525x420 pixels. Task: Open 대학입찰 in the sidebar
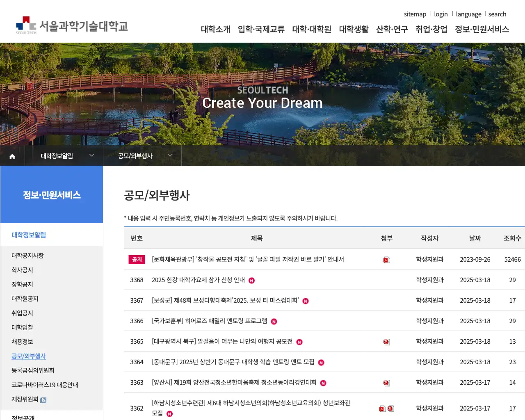pos(22,327)
